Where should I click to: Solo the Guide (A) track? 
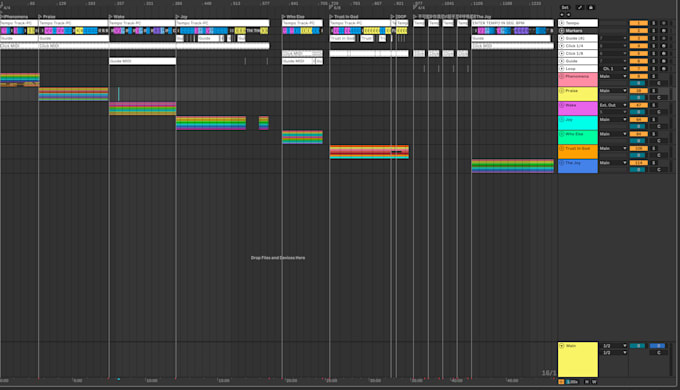pos(654,38)
